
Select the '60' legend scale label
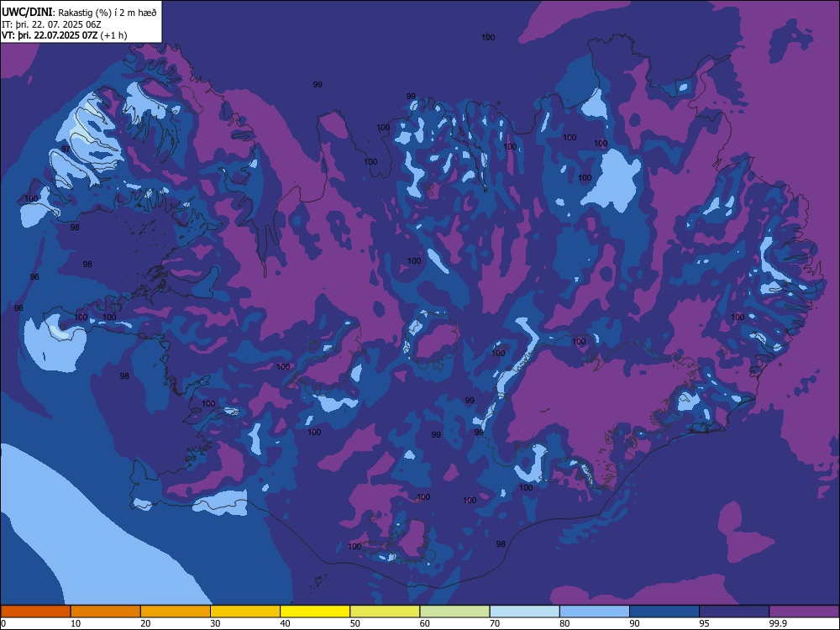425,623
